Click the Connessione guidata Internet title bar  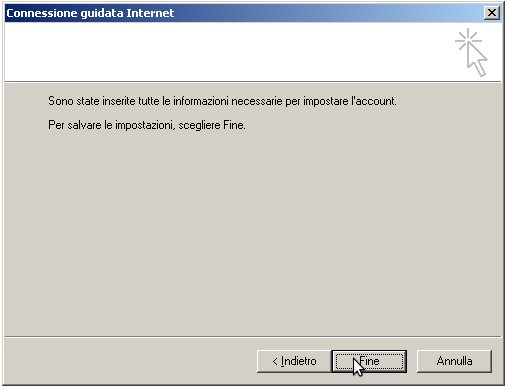[x=253, y=13]
